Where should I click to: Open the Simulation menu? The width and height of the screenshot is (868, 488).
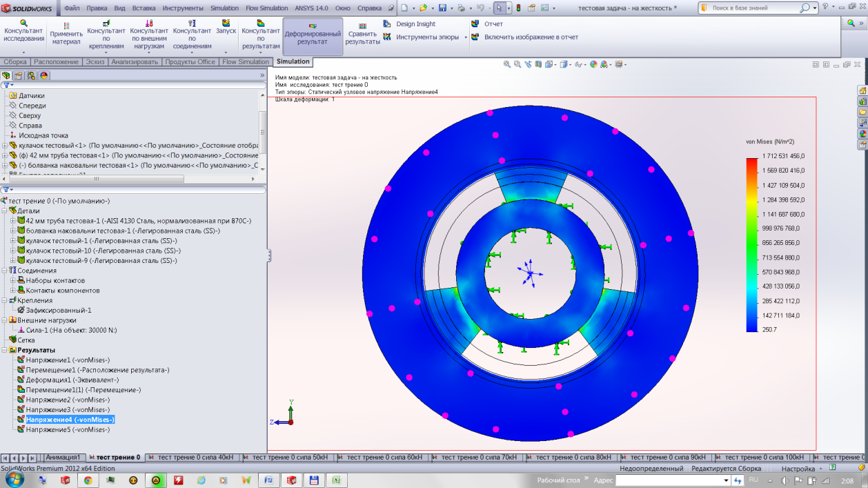coord(224,8)
